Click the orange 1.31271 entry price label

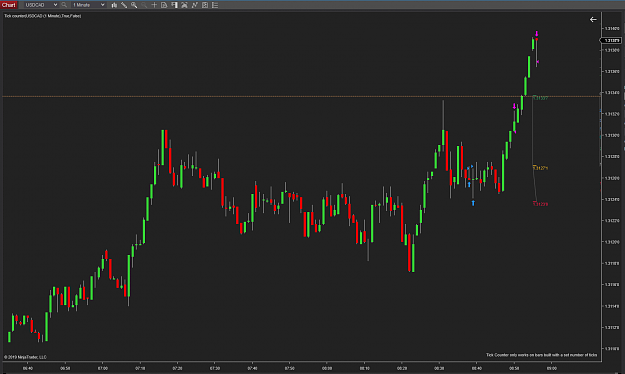(540, 168)
